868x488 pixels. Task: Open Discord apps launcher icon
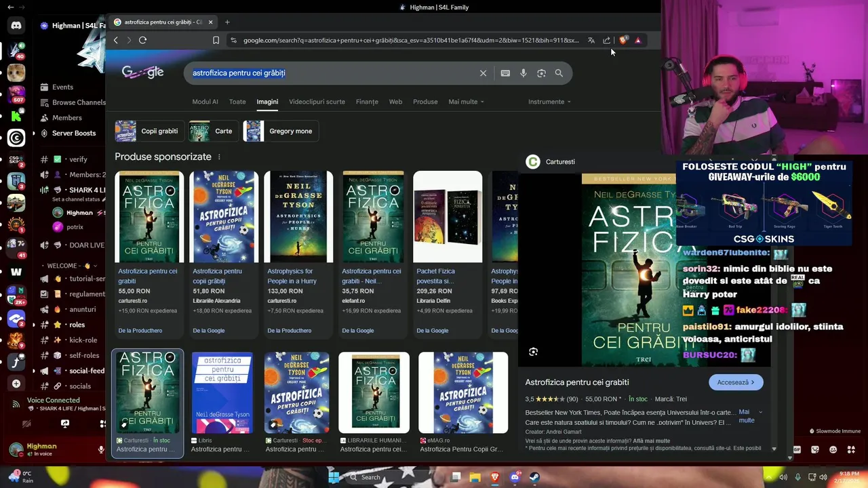point(850,449)
